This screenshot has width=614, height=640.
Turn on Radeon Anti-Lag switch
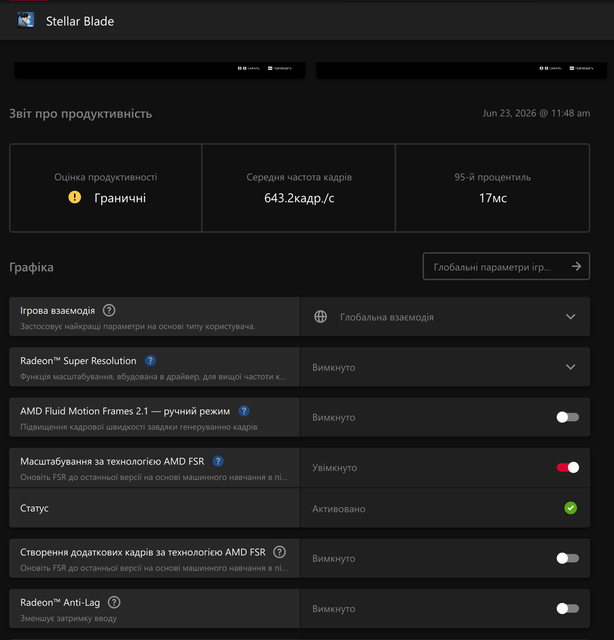[567, 608]
